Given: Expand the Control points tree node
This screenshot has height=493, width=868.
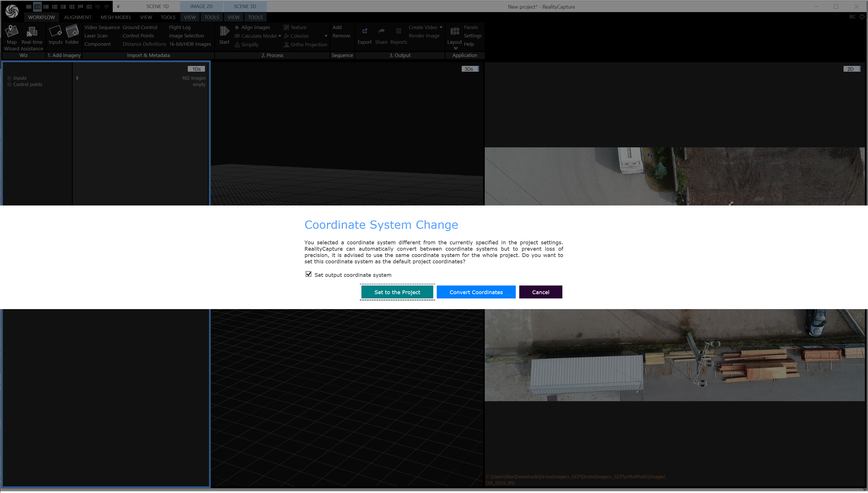Looking at the screenshot, I should click(x=9, y=84).
